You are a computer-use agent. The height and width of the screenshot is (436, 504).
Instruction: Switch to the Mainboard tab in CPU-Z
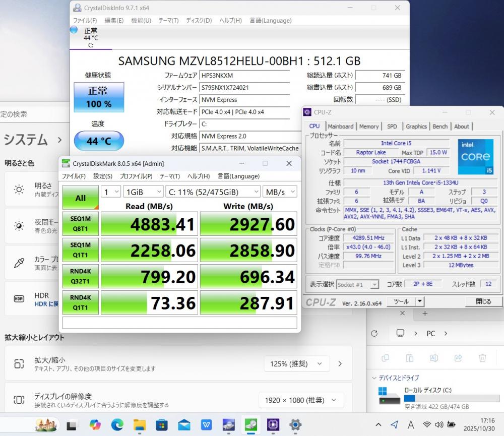pyautogui.click(x=341, y=127)
